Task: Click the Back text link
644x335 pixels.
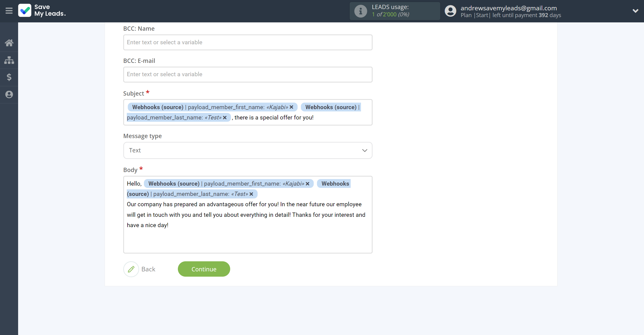Action: coord(148,269)
